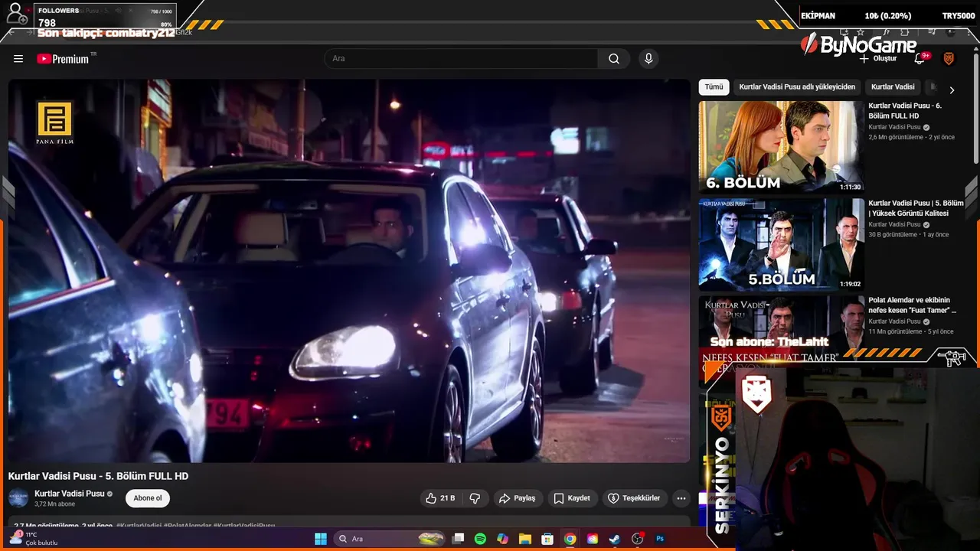Select the Tümü filter chip
Screen dimensions: 980x551
pos(714,87)
